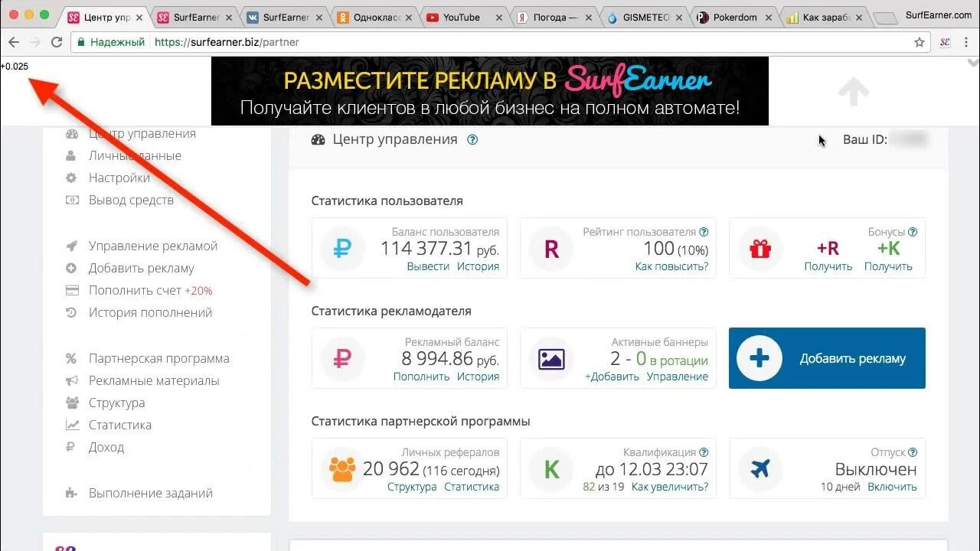Screen dimensions: 980x551
Task: Open Доход in sidebar
Action: click(106, 448)
